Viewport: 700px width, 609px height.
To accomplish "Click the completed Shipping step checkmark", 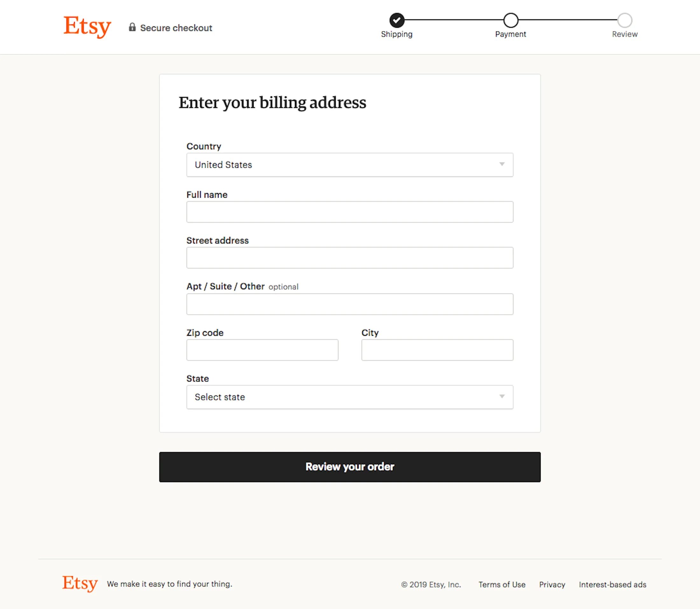I will [395, 20].
